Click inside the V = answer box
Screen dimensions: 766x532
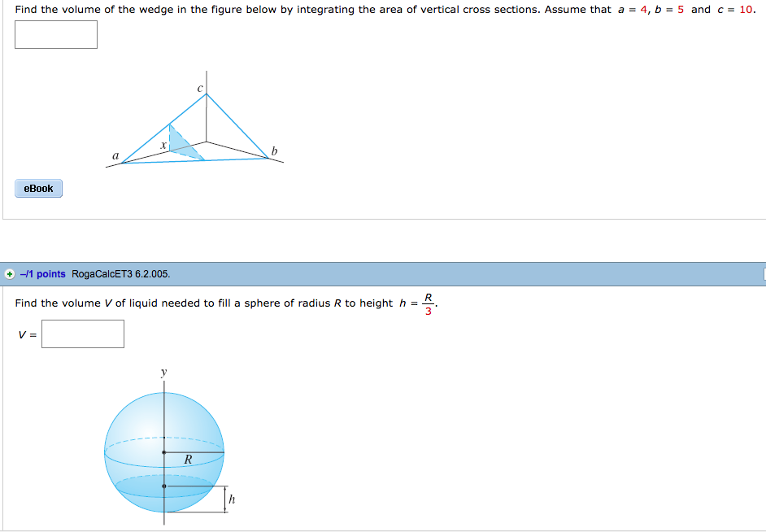(x=82, y=334)
